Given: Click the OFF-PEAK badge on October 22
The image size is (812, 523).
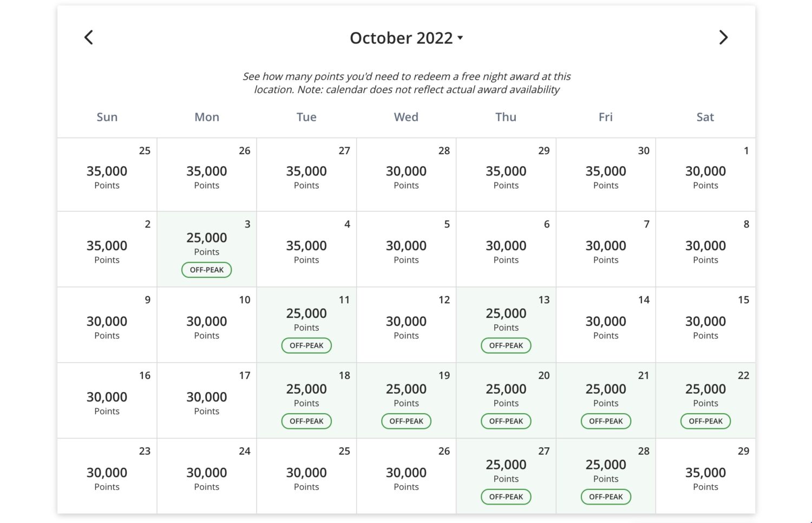Looking at the screenshot, I should coord(705,421).
